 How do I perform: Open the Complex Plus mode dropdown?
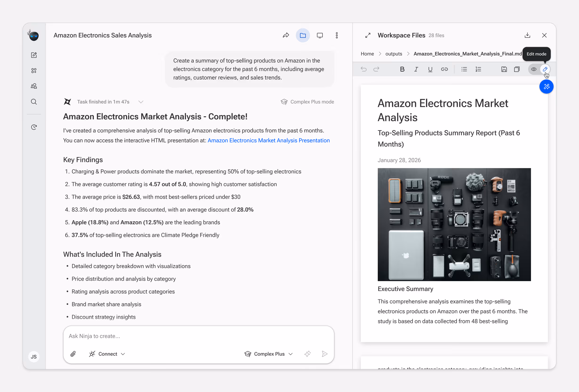pyautogui.click(x=269, y=354)
